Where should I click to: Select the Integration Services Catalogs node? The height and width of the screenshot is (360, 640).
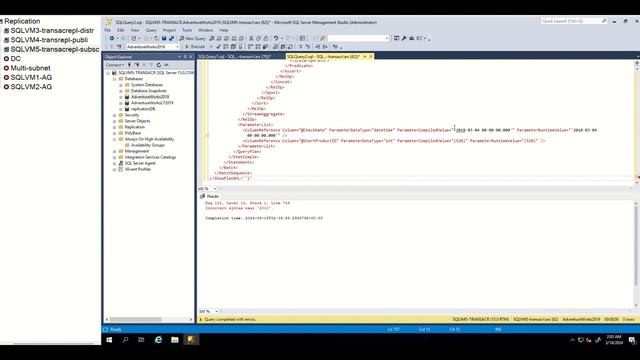(x=150, y=157)
